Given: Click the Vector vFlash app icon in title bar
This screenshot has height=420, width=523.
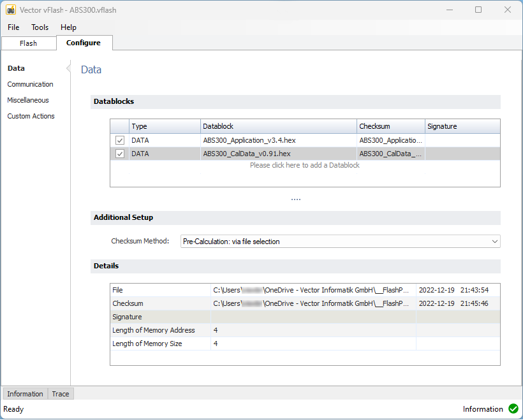Looking at the screenshot, I should [x=11, y=10].
